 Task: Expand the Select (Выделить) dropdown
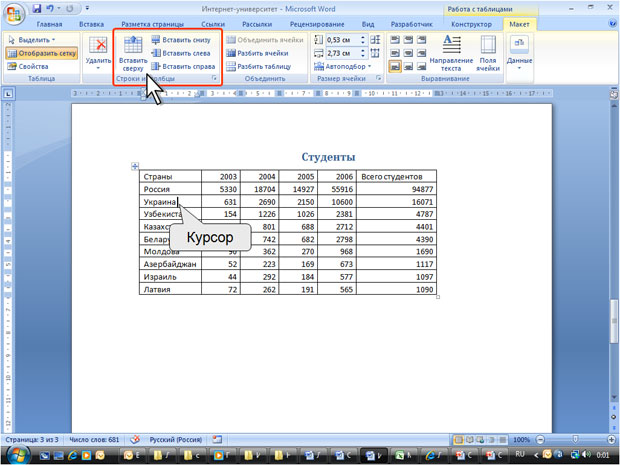(x=36, y=39)
